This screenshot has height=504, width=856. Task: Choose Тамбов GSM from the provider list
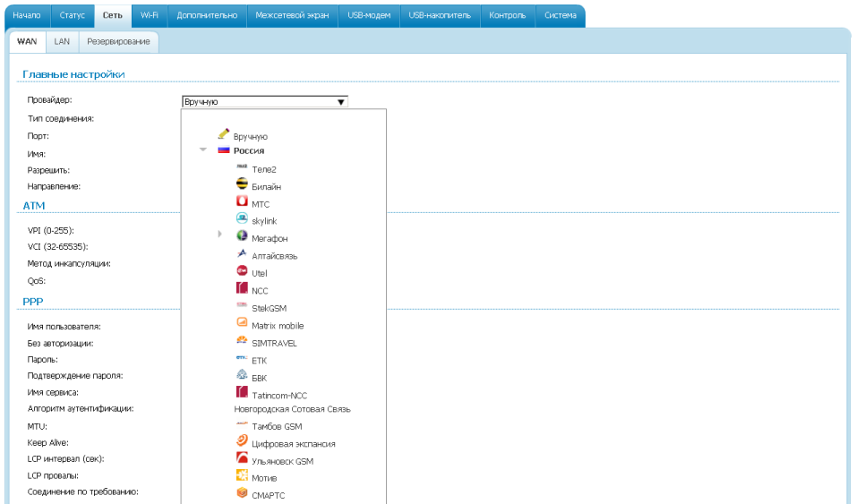point(277,426)
